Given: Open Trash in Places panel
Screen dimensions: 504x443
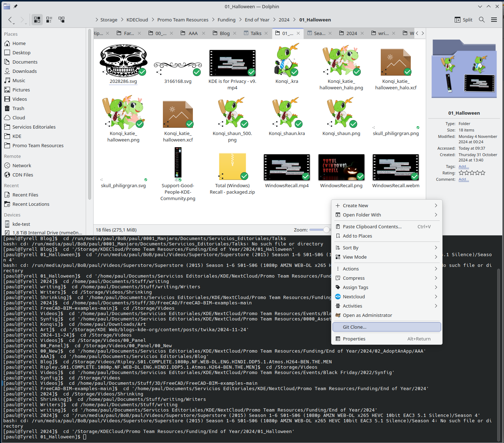Looking at the screenshot, I should (18, 108).
